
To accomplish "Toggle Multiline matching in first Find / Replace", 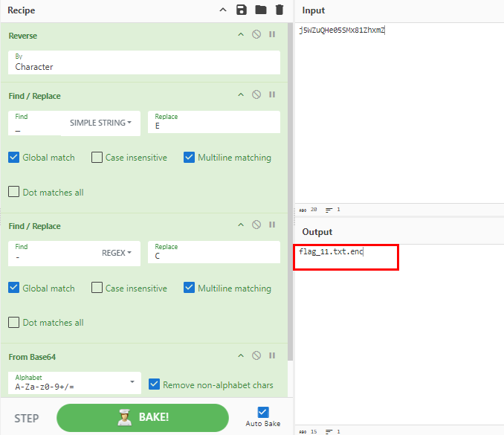I will pyautogui.click(x=189, y=157).
